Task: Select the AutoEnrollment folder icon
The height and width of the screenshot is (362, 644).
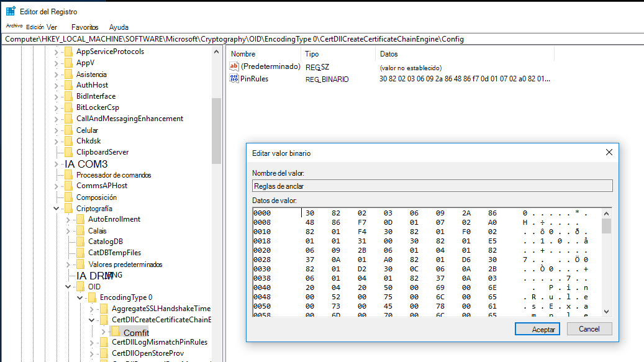Action: 81,220
